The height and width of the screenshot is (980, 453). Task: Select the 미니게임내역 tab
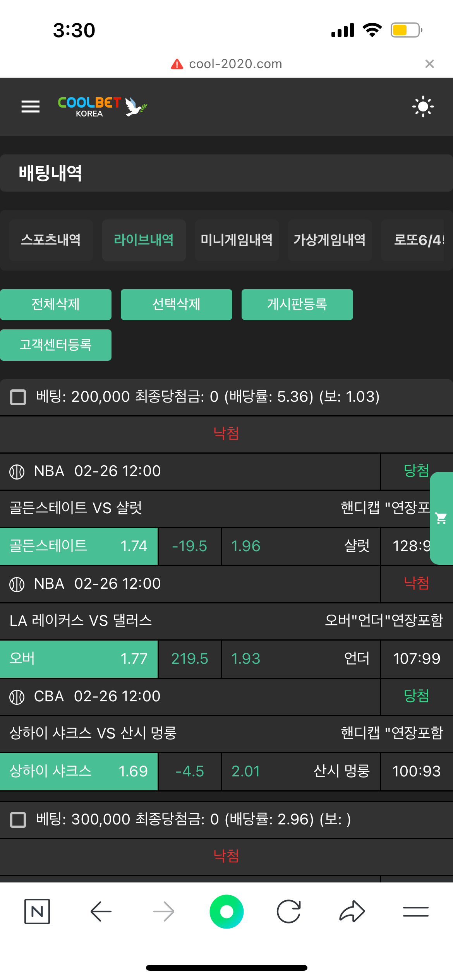point(237,240)
